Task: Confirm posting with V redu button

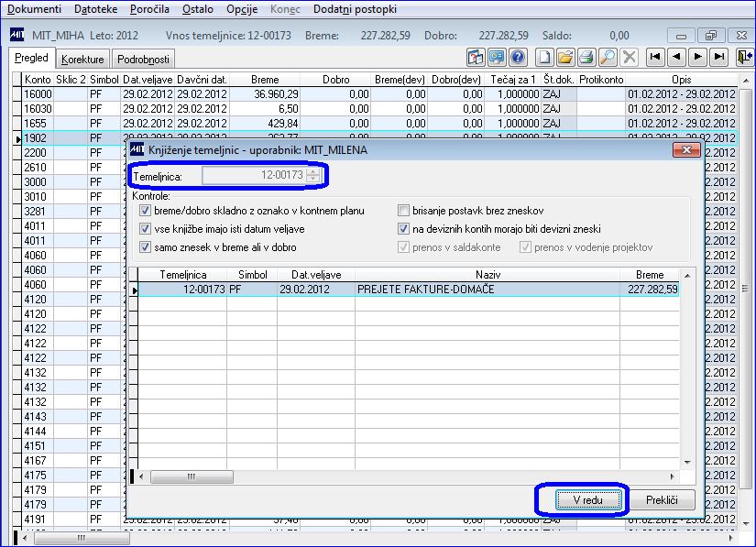Action: point(588,500)
